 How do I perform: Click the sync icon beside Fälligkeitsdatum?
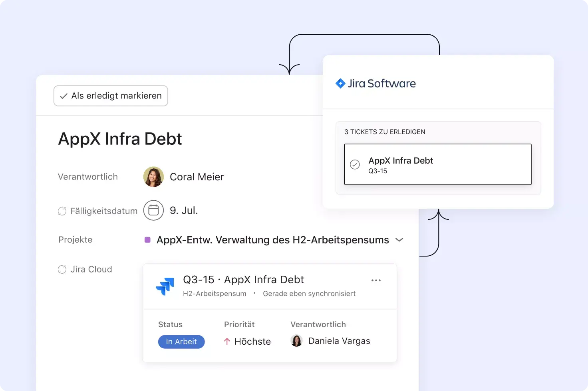pos(62,211)
